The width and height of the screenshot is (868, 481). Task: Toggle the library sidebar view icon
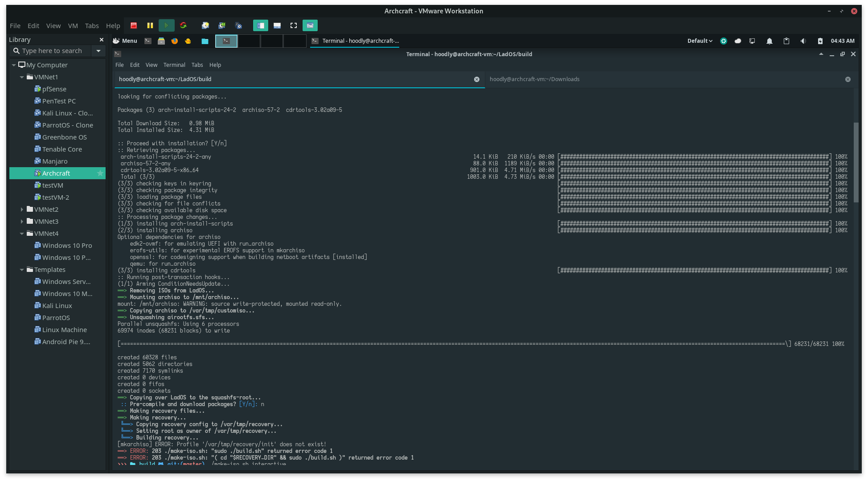click(261, 25)
